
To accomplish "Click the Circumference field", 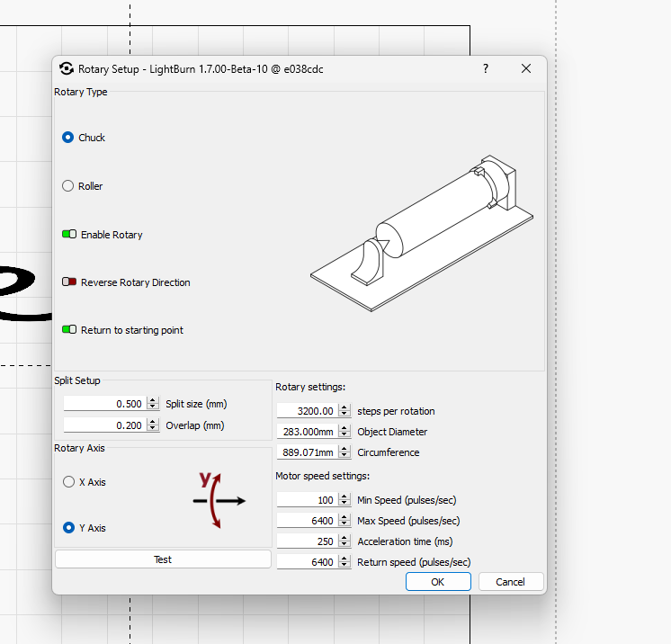I will [308, 452].
